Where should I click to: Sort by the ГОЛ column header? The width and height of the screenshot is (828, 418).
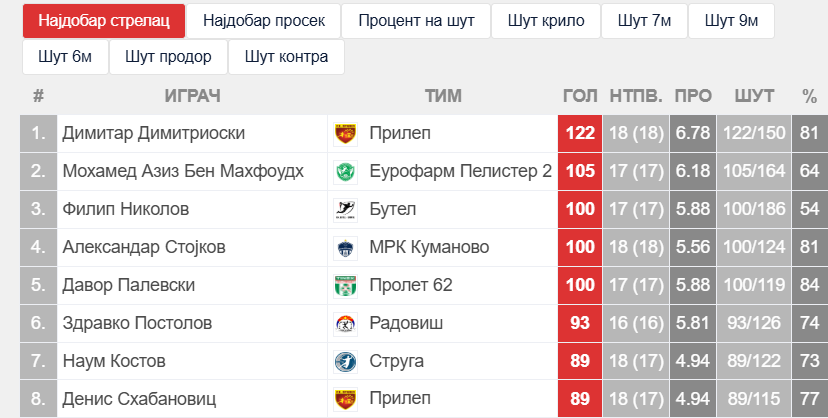[580, 96]
